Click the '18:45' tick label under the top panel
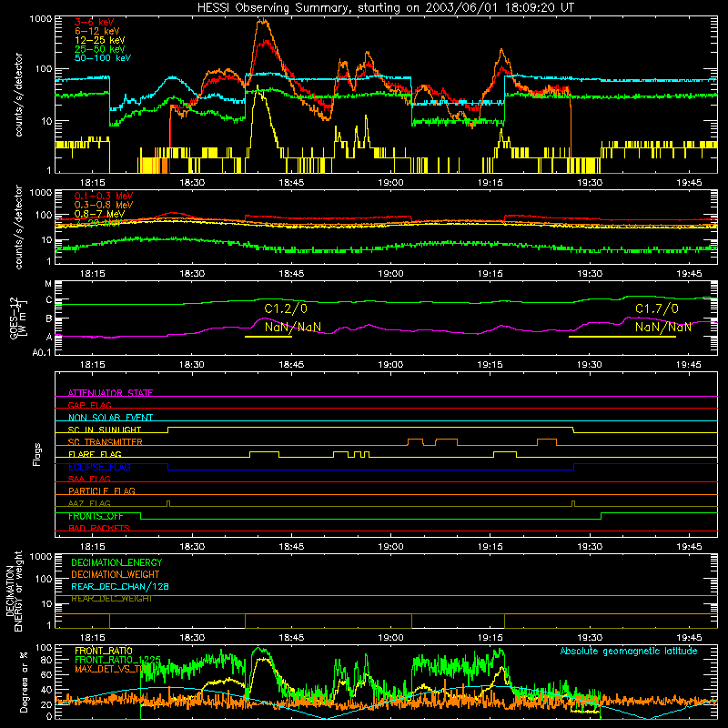The width and height of the screenshot is (728, 728). (291, 183)
